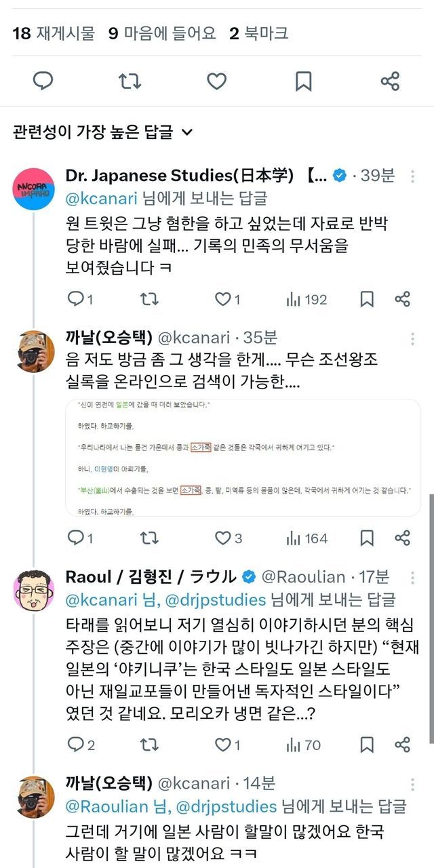This screenshot has height=868, width=434.
Task: View the 9 마음에 들어요 likes list
Action: (163, 33)
